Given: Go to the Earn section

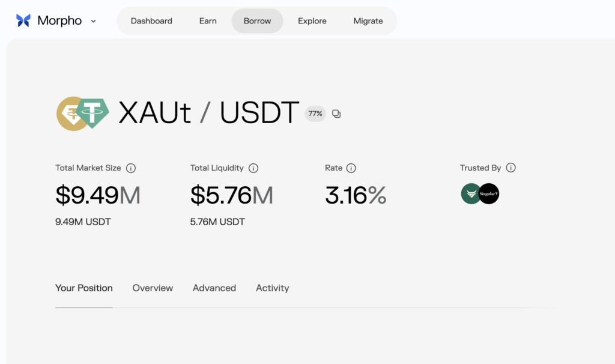Looking at the screenshot, I should [208, 21].
